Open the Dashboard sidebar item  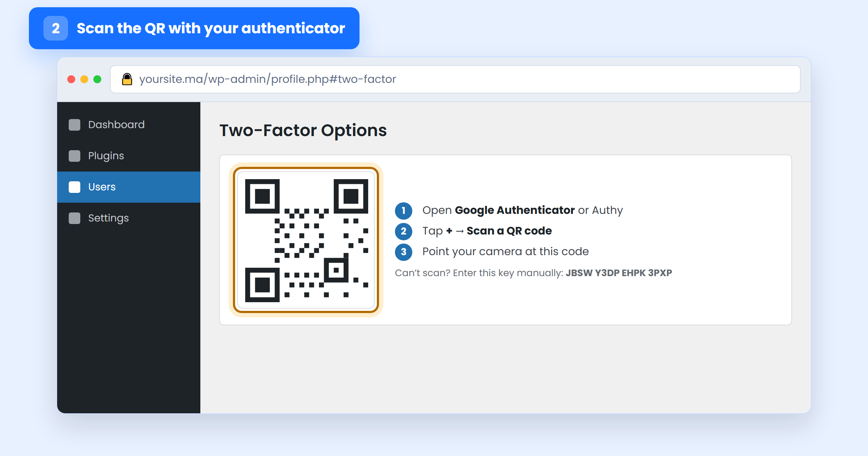coord(129,124)
